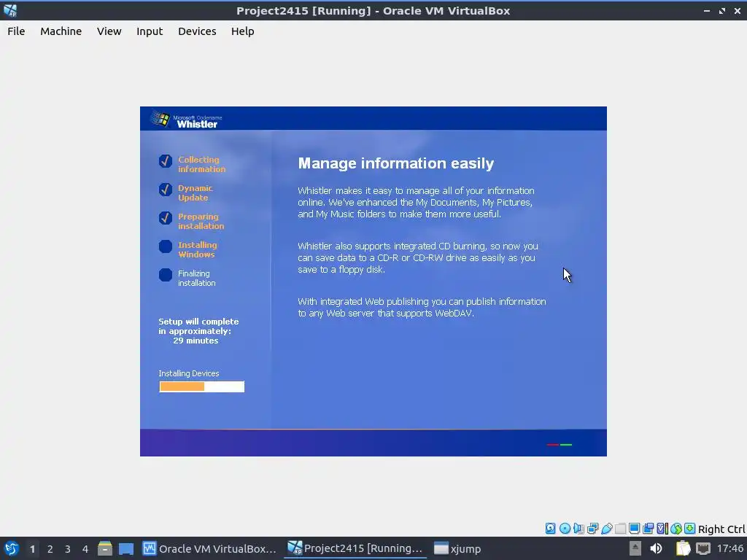
Task: Click the USB devices status icon
Action: pos(606,529)
